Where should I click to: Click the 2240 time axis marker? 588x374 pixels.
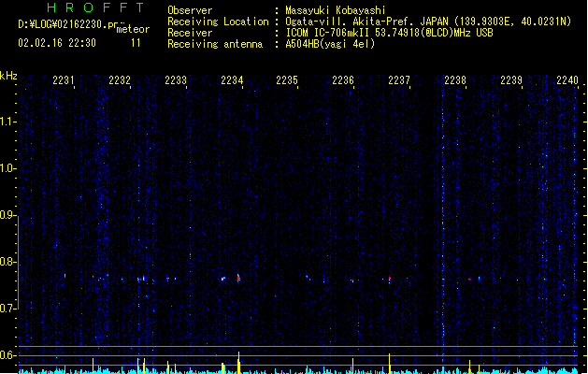tap(567, 80)
